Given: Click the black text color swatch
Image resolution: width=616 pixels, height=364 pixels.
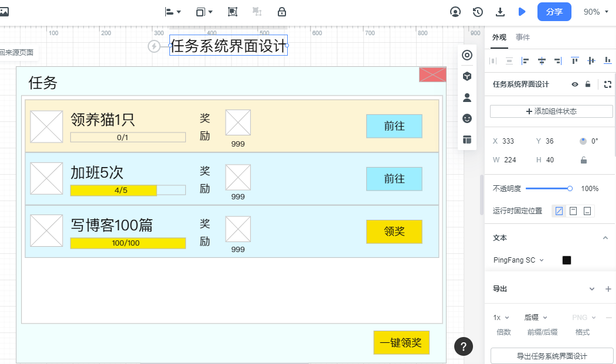Looking at the screenshot, I should click(567, 260).
